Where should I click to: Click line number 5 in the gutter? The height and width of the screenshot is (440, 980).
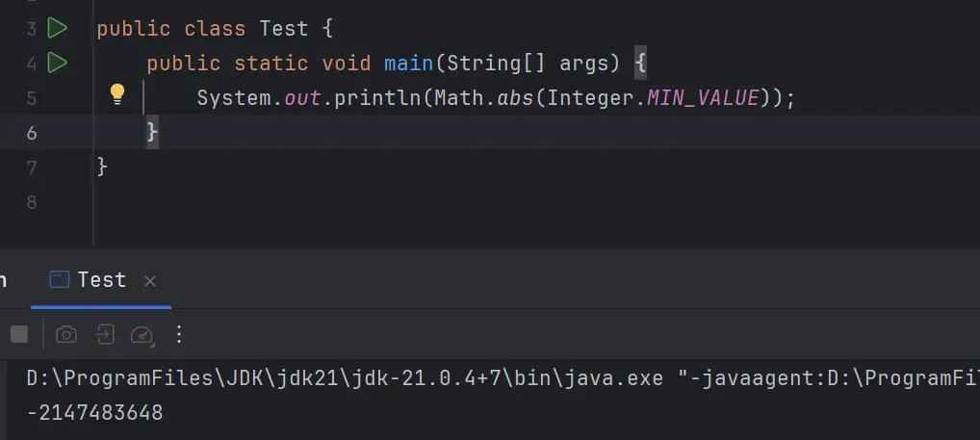(x=32, y=98)
